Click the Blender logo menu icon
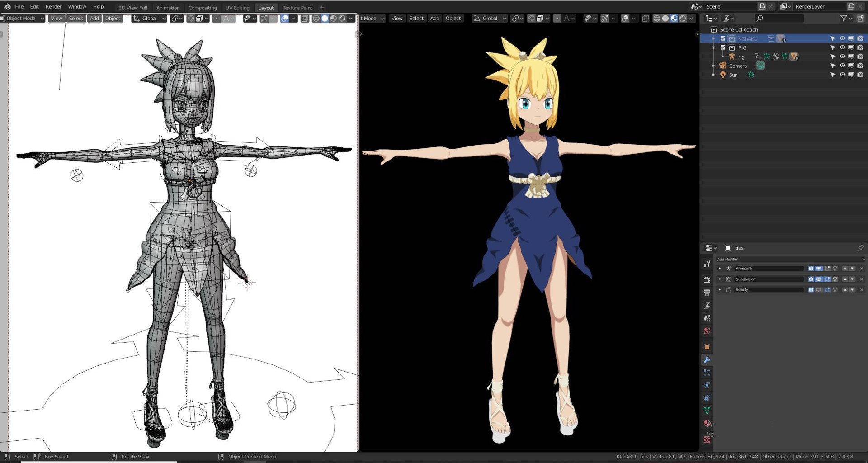The image size is (868, 463). pyautogui.click(x=7, y=6)
